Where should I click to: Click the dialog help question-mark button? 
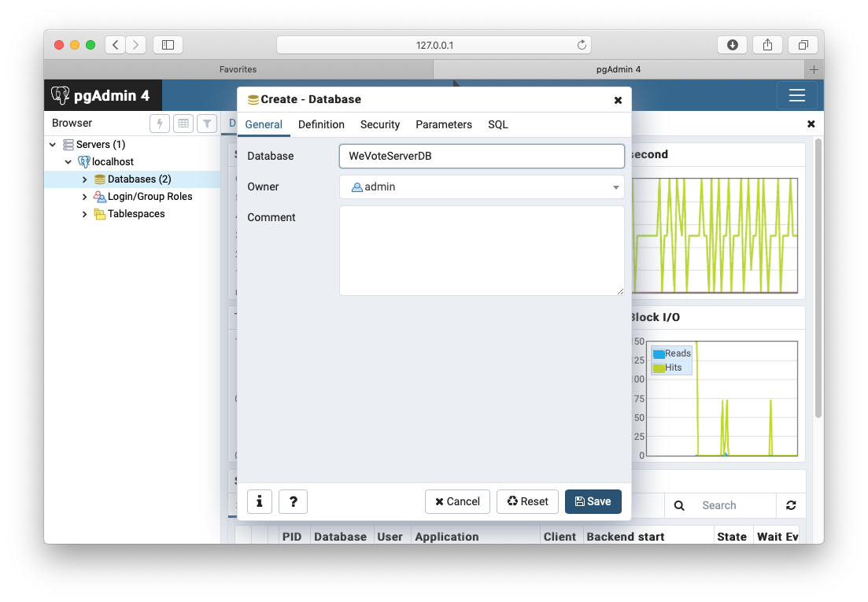(293, 501)
